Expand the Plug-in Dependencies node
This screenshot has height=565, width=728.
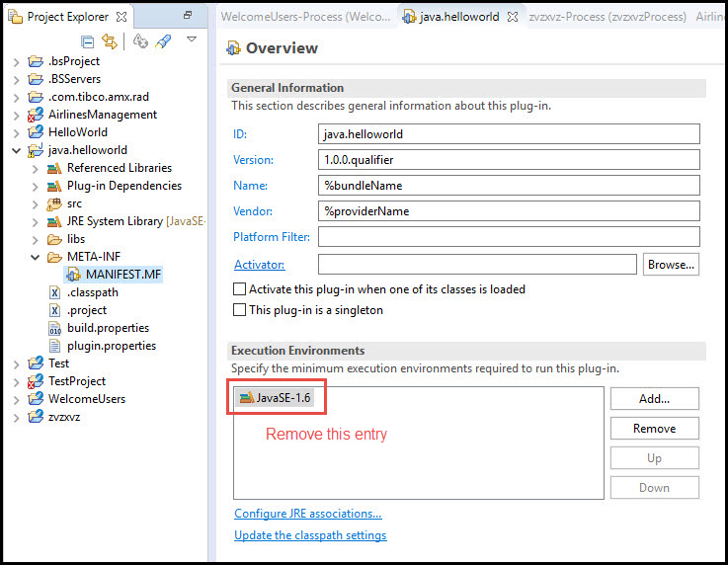pos(35,186)
